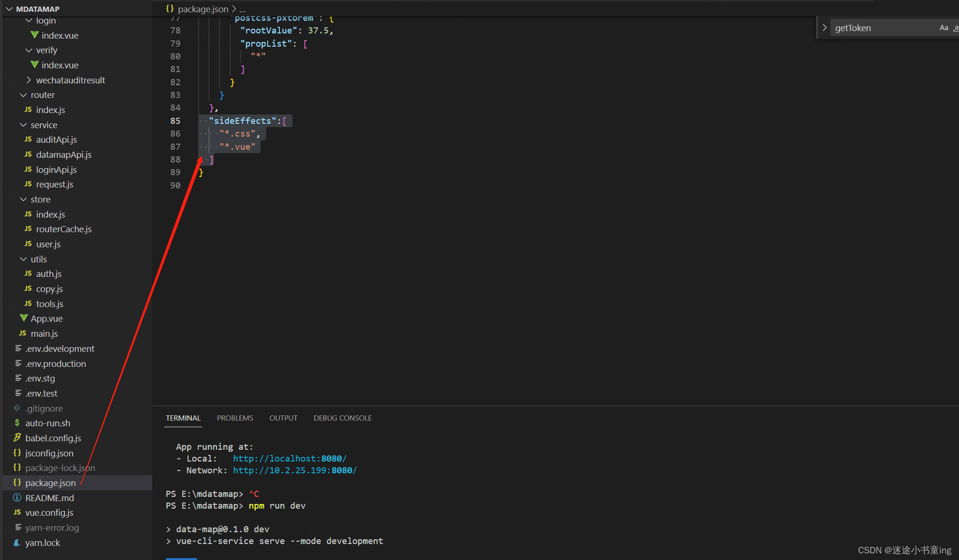Click the info icon beside README.md

(x=17, y=498)
